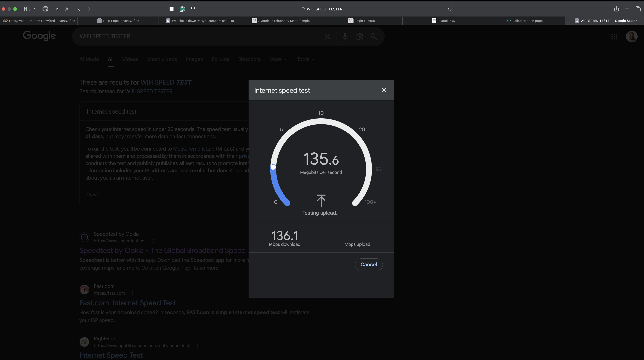The image size is (644, 360).
Task: Open options menu for Fast.com result
Action: pyautogui.click(x=132, y=293)
